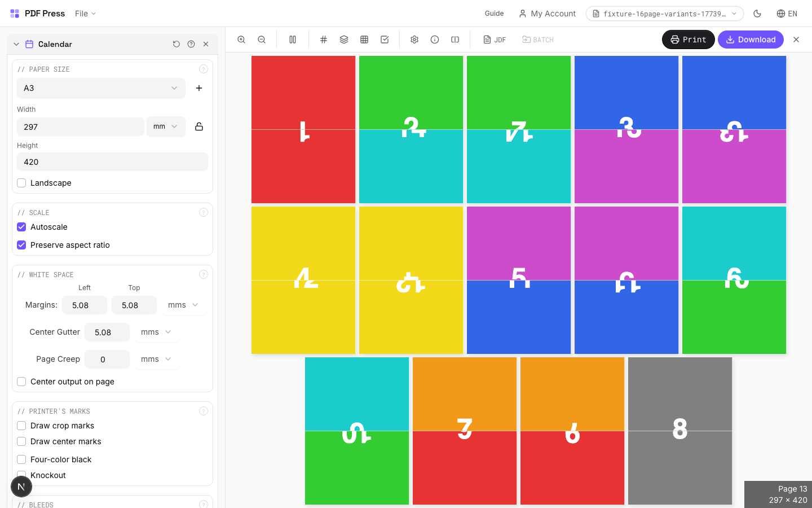
Task: Open the table view icon in toolbar
Action: 364,40
